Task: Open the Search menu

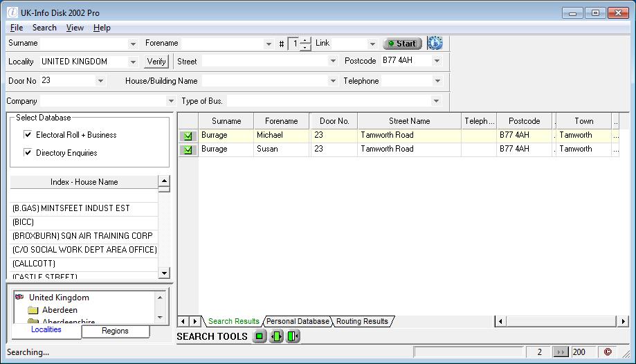Action: pos(44,28)
